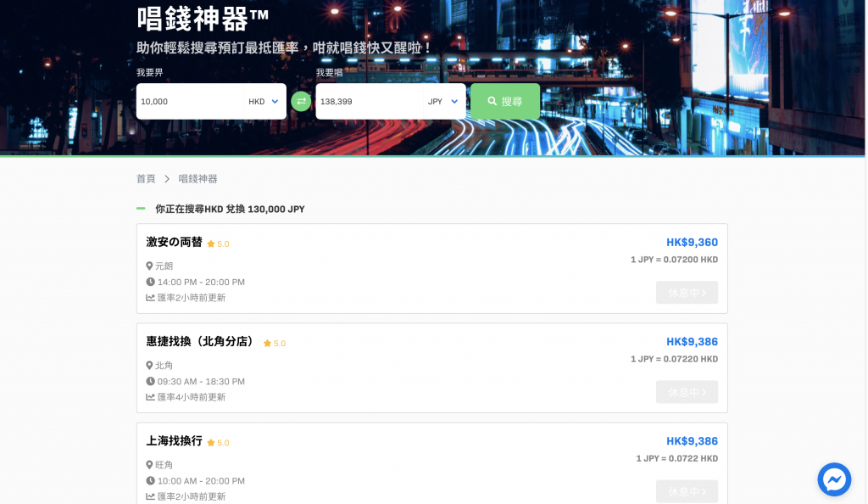Open the JPY currency dropdown

(443, 102)
